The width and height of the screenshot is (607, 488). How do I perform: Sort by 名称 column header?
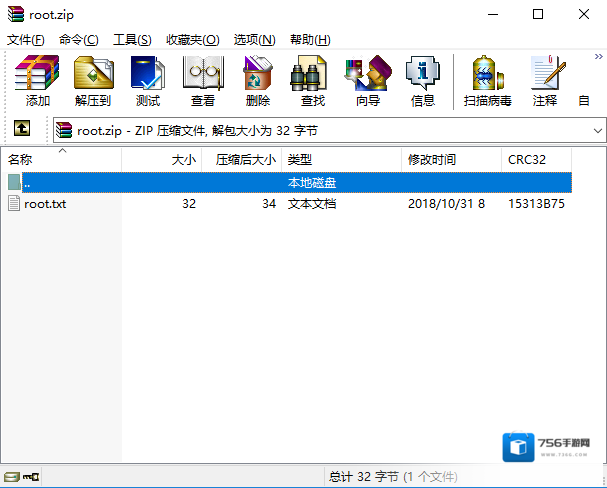(21, 159)
